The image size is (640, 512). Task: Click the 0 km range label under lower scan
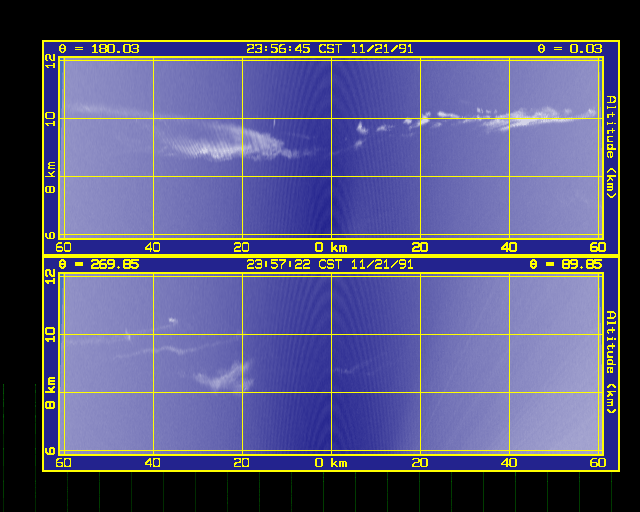tap(331, 463)
